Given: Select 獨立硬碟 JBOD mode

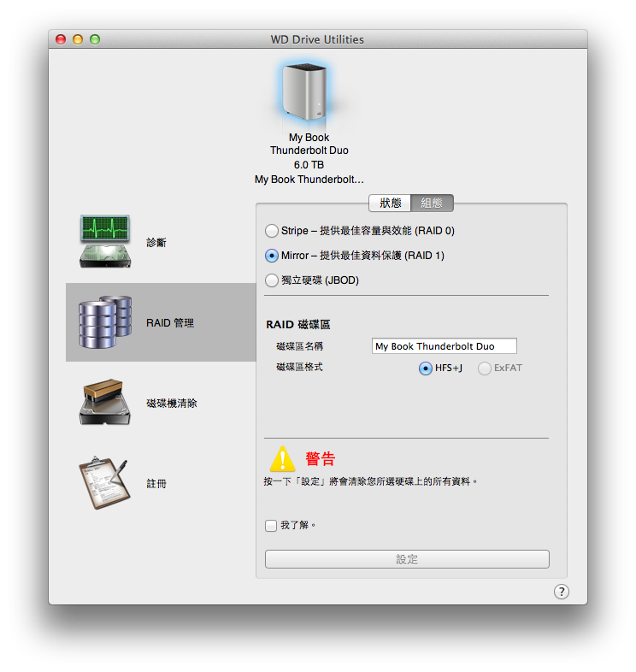Looking at the screenshot, I should pos(272,280).
